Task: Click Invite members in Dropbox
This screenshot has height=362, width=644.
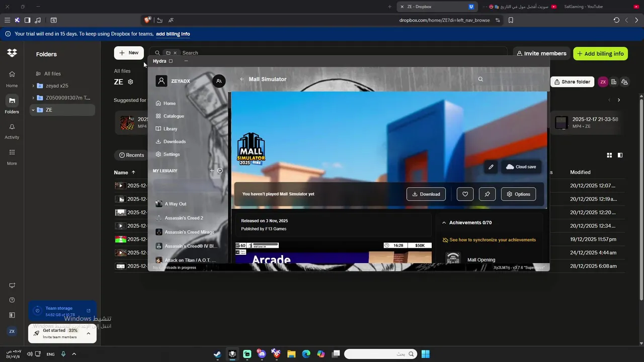Action: tap(541, 53)
